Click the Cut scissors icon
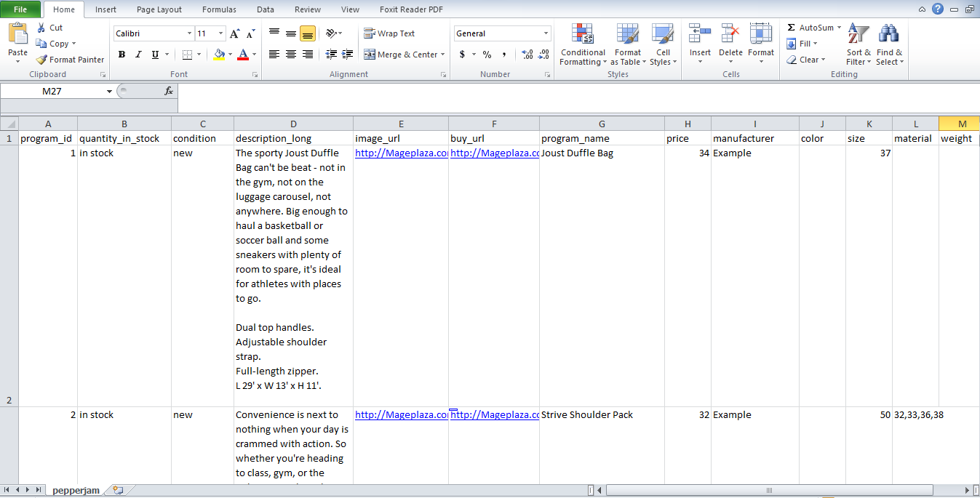 click(x=41, y=28)
